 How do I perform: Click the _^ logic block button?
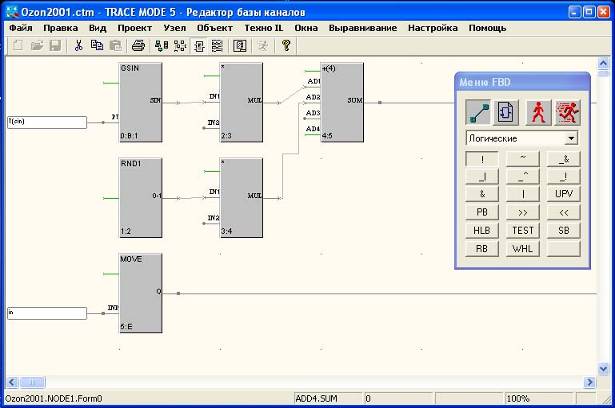[x=523, y=177]
